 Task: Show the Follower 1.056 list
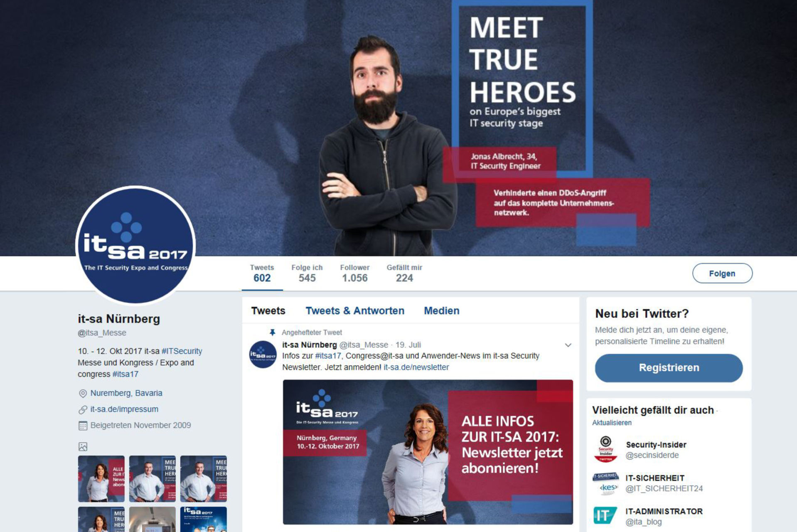pyautogui.click(x=354, y=273)
